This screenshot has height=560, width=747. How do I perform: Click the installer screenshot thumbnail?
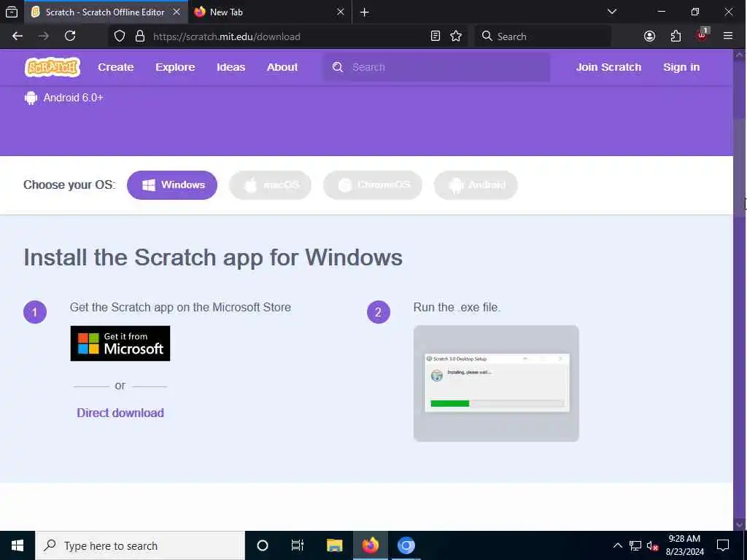496,384
